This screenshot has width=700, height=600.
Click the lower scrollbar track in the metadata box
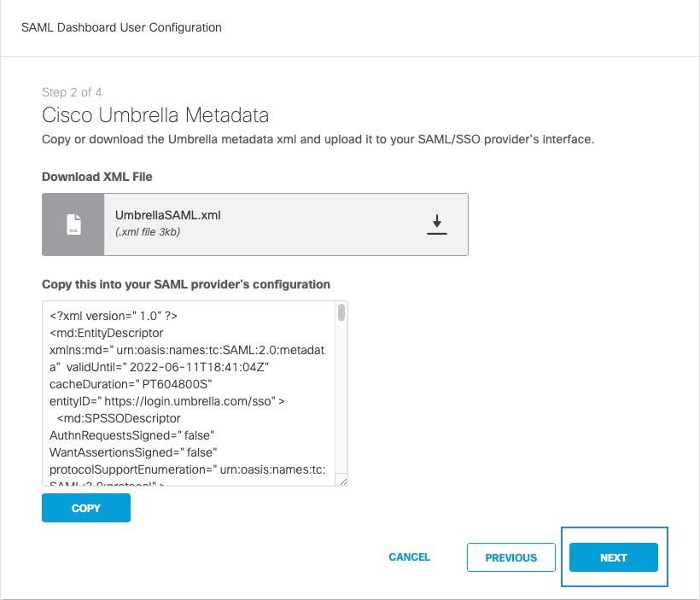pyautogui.click(x=341, y=410)
